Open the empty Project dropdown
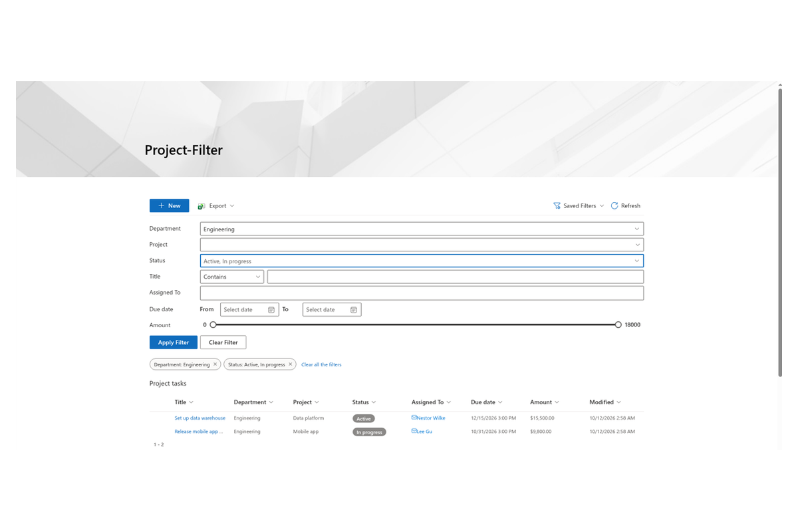798x532 pixels. tap(422, 245)
